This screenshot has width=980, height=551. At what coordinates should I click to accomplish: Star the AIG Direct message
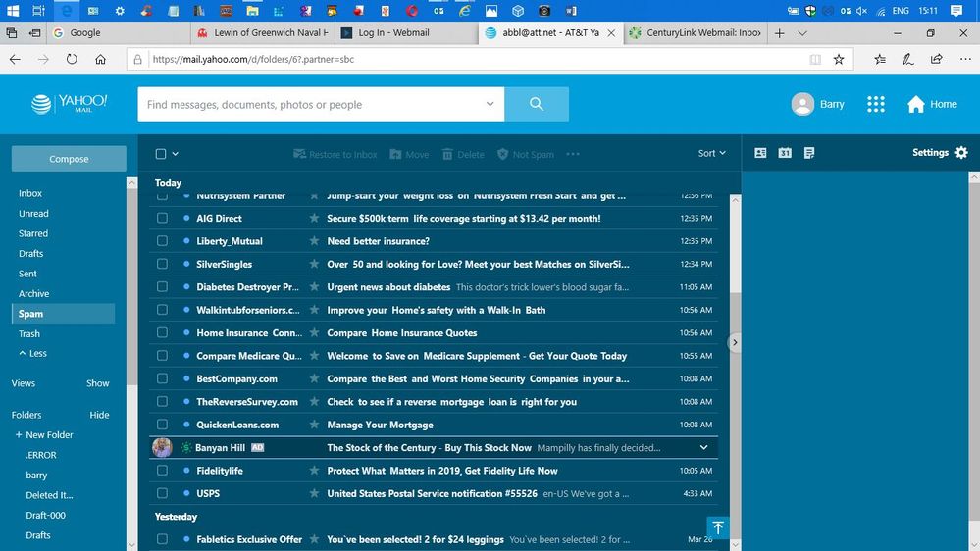314,218
